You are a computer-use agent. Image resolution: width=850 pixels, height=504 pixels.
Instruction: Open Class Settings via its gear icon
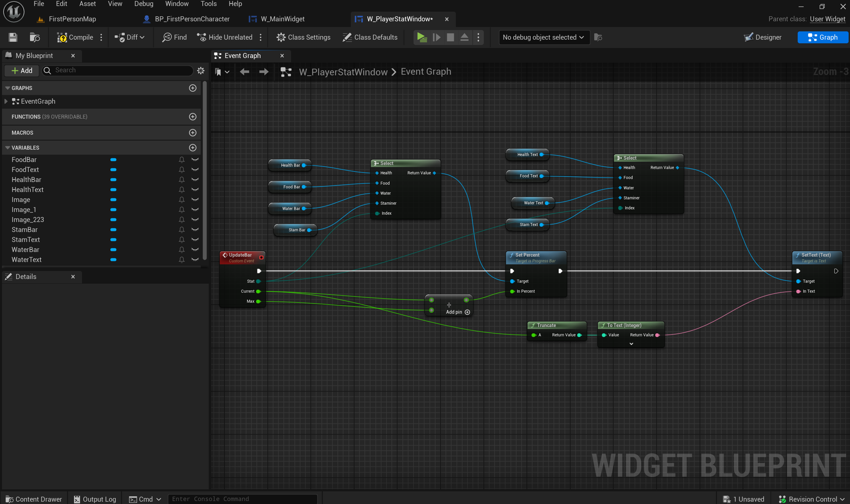[x=281, y=37]
